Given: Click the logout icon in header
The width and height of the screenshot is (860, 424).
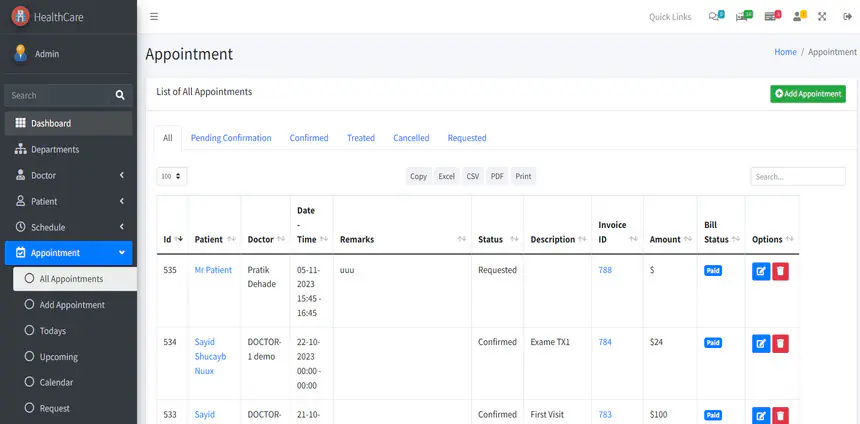Looking at the screenshot, I should point(847,16).
